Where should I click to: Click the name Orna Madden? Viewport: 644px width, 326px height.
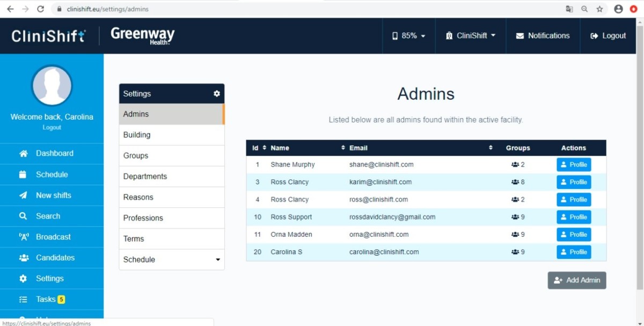291,234
